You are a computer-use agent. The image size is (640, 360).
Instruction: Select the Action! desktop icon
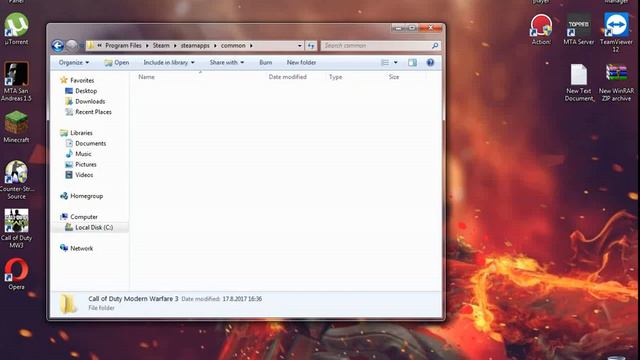[541, 29]
